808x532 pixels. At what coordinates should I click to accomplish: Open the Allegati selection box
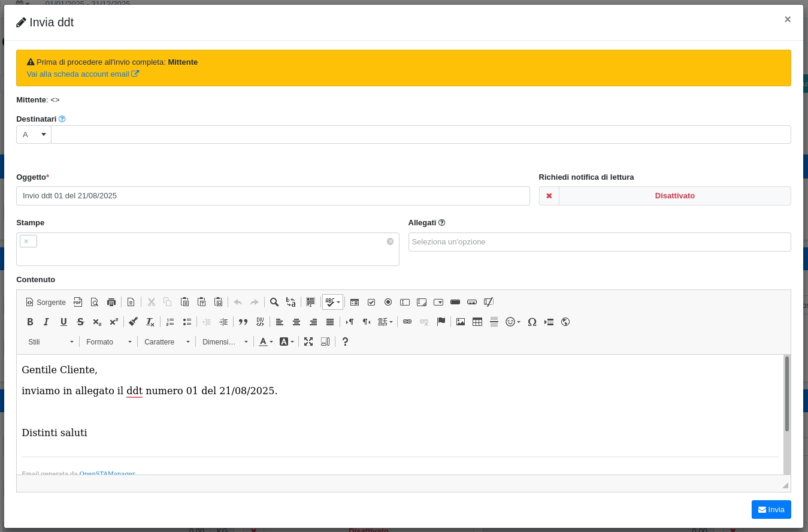(599, 242)
